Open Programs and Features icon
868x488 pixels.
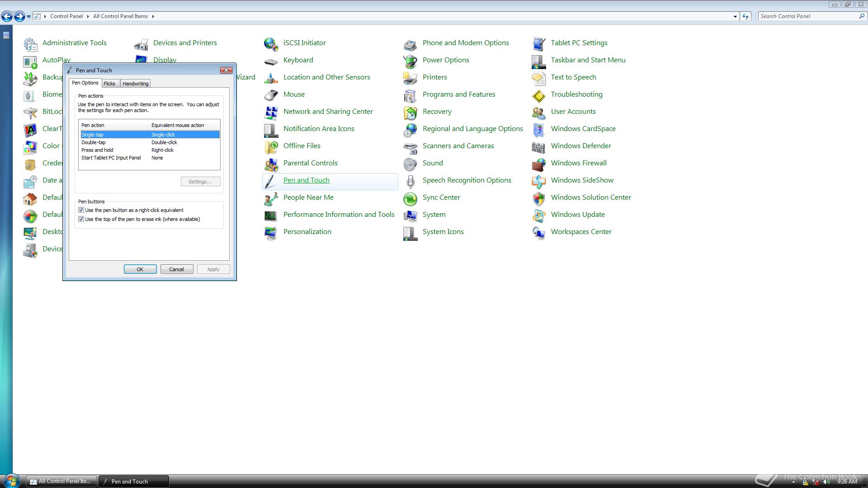click(410, 95)
